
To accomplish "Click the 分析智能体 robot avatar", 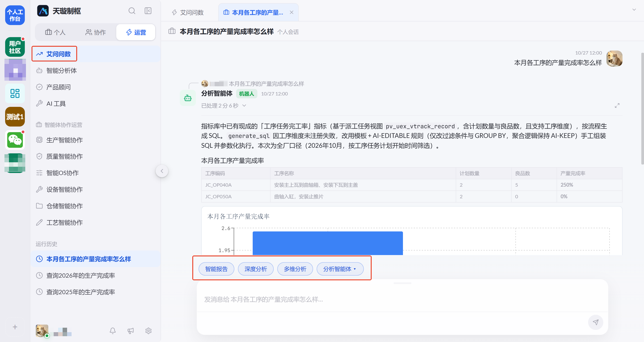I will click(x=188, y=98).
